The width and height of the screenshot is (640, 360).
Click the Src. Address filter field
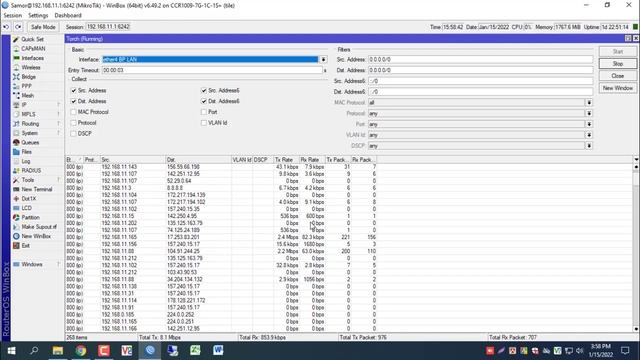point(480,60)
